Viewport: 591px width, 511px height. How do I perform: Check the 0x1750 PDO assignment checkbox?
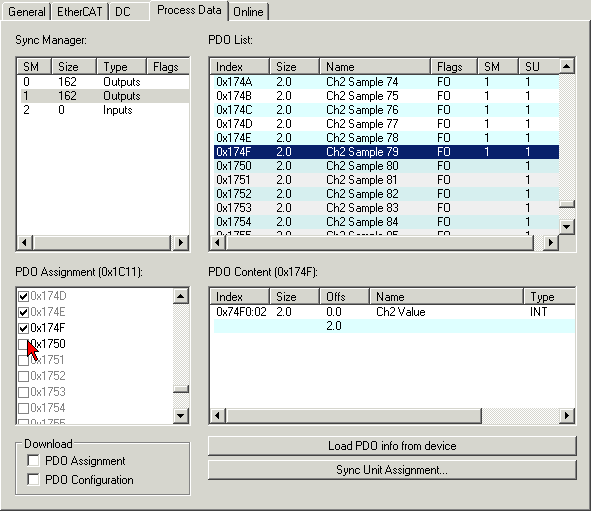pyautogui.click(x=23, y=344)
